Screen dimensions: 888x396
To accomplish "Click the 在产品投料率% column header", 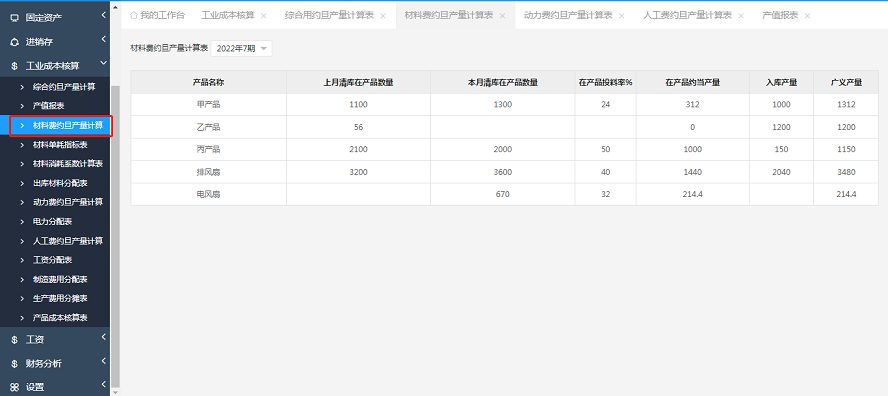I will pyautogui.click(x=605, y=82).
